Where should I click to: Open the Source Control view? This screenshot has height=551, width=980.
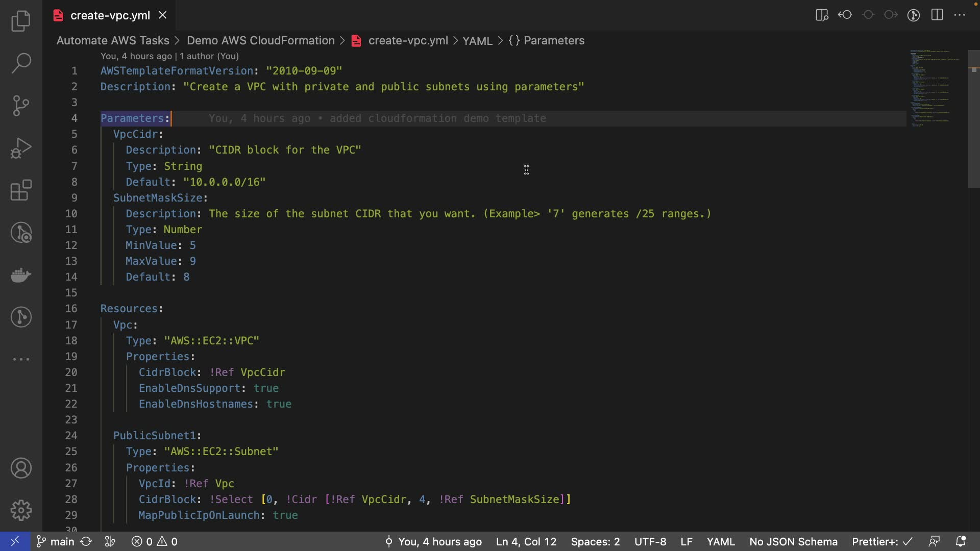21,106
